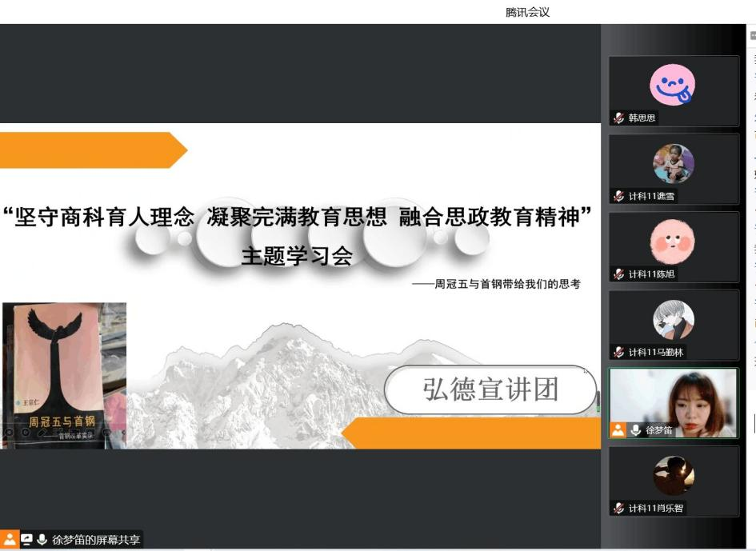Click the 弘德宣讲团 rounded button on slide
The height and width of the screenshot is (551, 756).
point(490,389)
